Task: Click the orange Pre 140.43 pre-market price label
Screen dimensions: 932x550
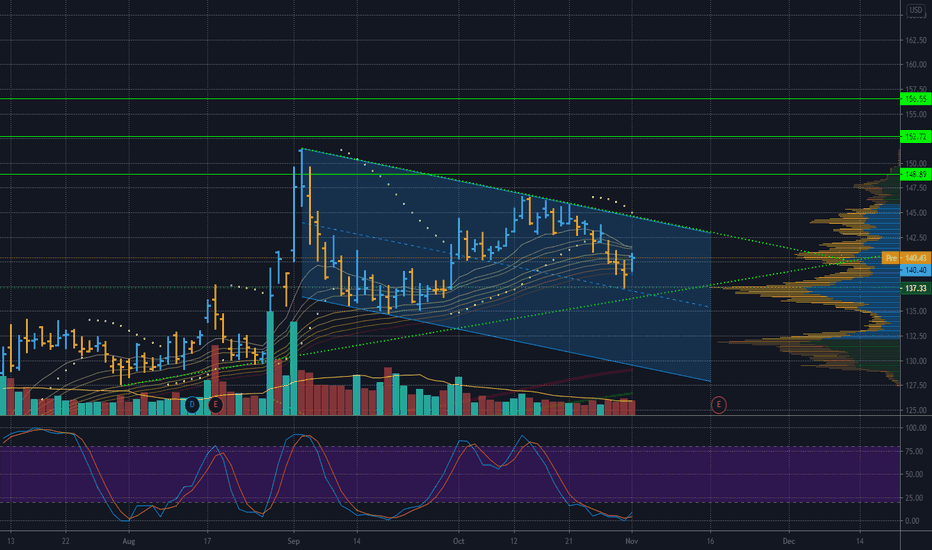Action: (x=906, y=258)
